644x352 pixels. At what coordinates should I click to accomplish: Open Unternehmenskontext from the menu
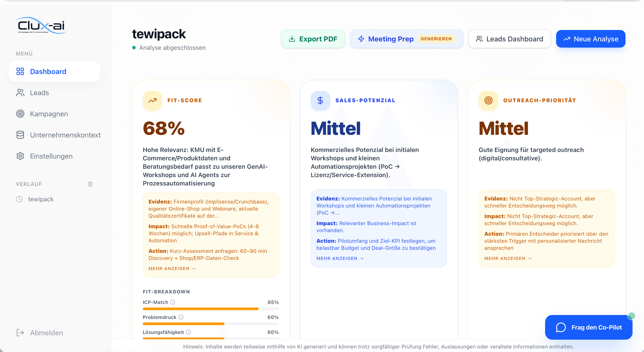65,135
